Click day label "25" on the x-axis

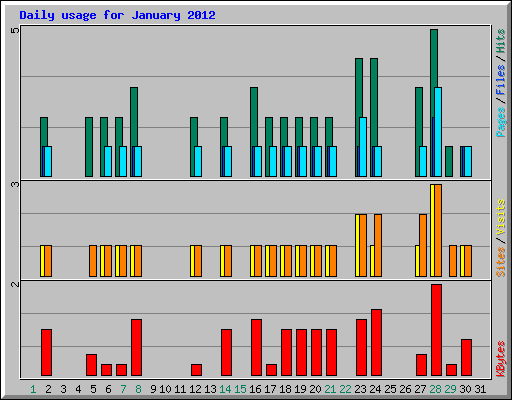click(x=390, y=389)
